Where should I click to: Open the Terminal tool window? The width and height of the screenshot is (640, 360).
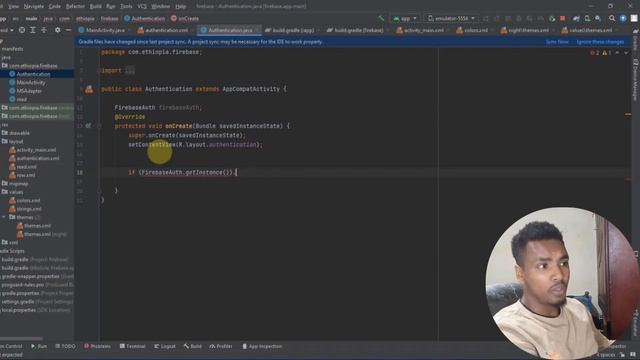click(133, 346)
